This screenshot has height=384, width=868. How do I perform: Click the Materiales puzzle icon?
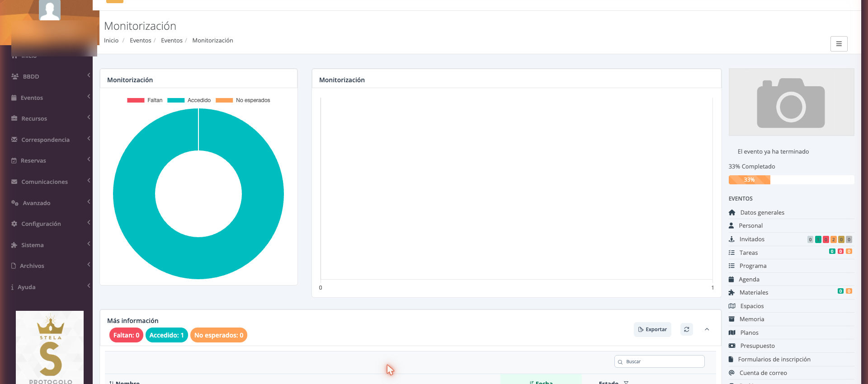[x=731, y=292]
